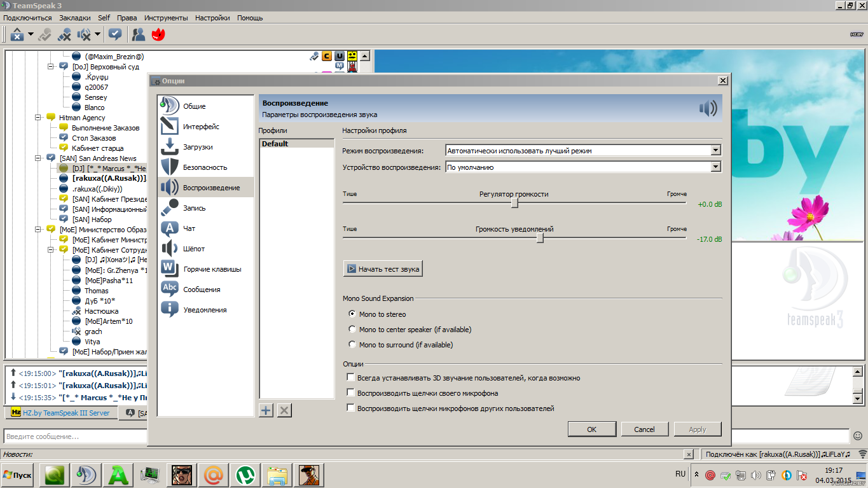
Task: Enable playing other users' microphone clicks checkbox
Action: (350, 408)
